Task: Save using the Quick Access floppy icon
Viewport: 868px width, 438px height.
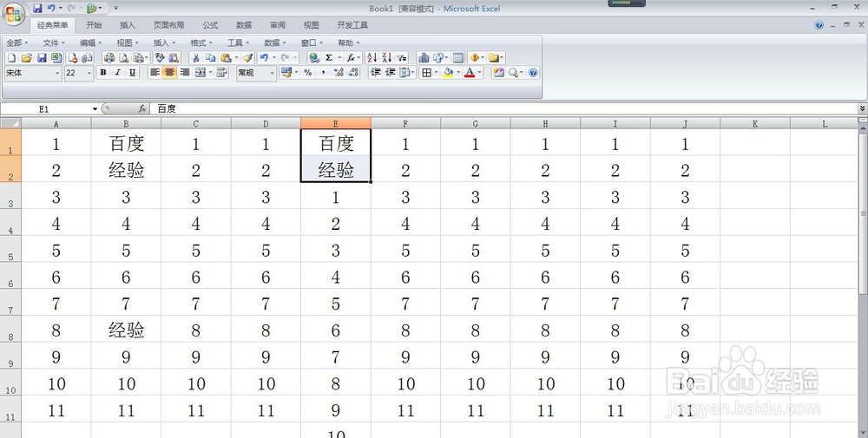Action: click(x=37, y=9)
